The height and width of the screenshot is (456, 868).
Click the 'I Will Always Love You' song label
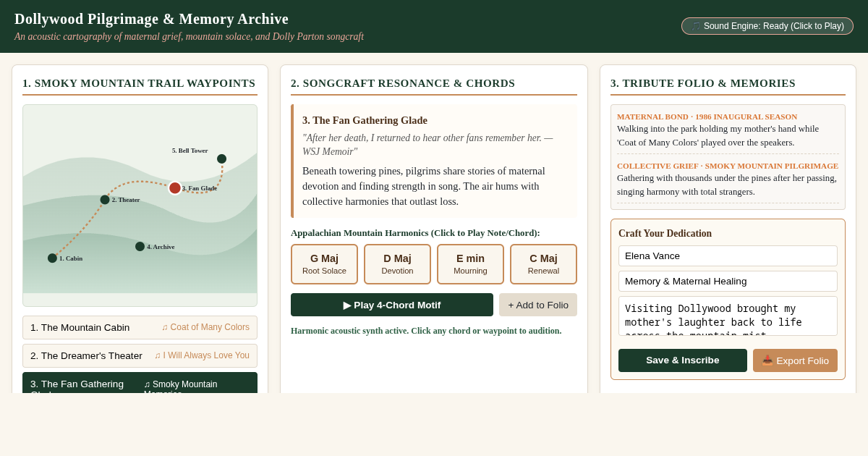pos(202,355)
